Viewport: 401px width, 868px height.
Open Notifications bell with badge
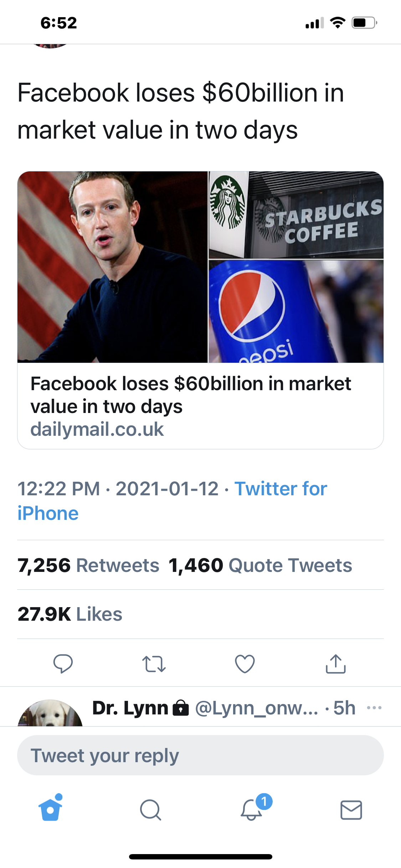pos(252,810)
